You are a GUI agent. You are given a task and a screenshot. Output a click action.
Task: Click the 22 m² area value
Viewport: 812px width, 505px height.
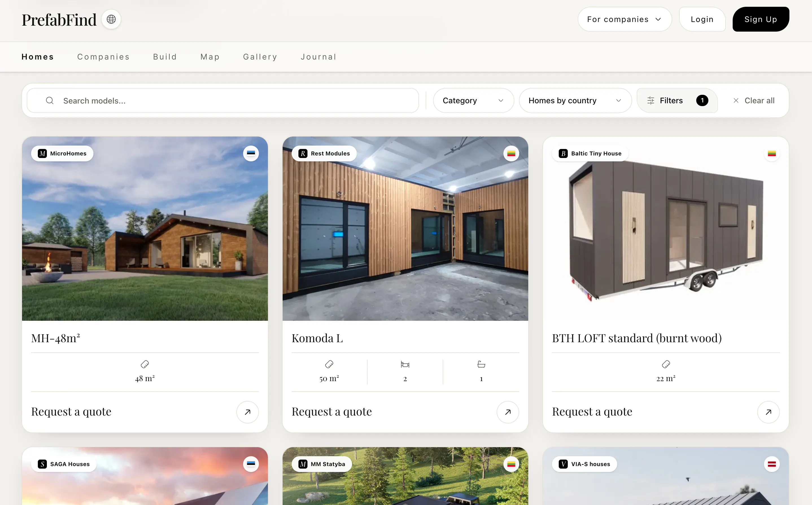(x=666, y=378)
